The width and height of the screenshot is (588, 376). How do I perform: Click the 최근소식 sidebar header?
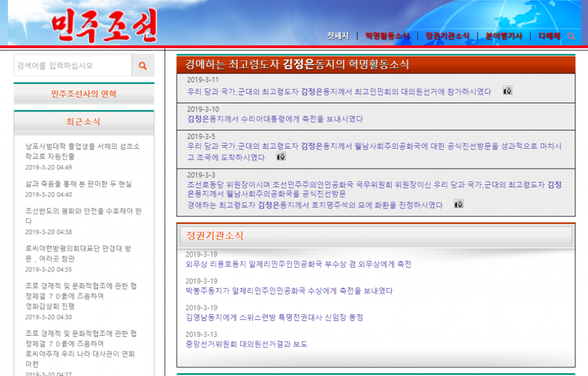tap(84, 122)
